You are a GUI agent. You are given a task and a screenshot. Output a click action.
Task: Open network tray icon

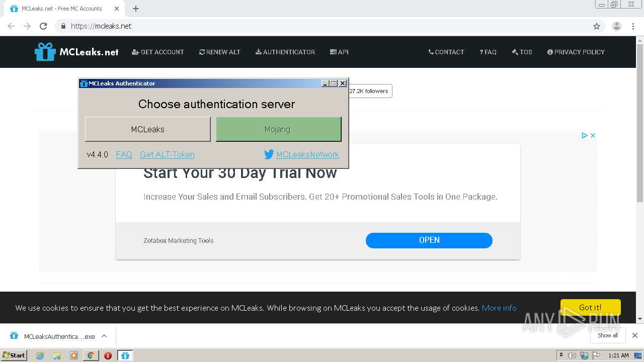point(584,355)
